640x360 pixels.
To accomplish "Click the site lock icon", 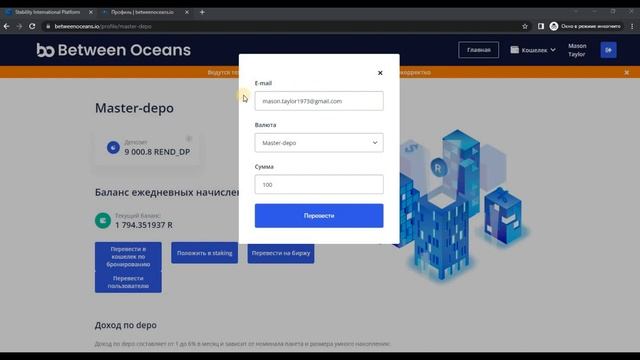I will [48, 26].
